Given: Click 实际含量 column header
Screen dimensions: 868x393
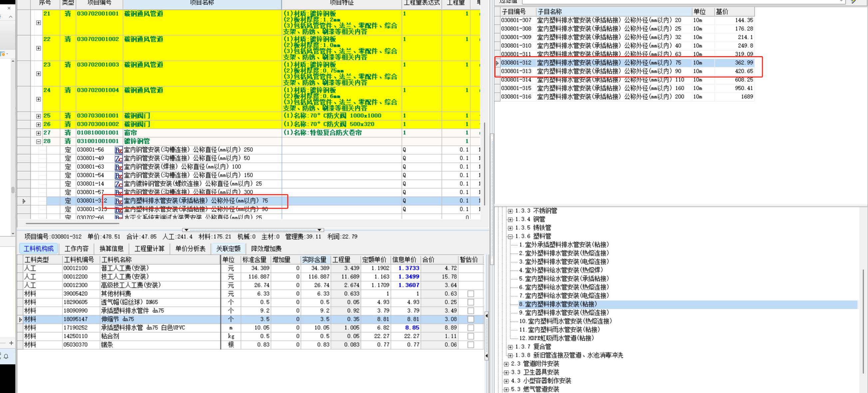Looking at the screenshot, I should pos(315,260).
